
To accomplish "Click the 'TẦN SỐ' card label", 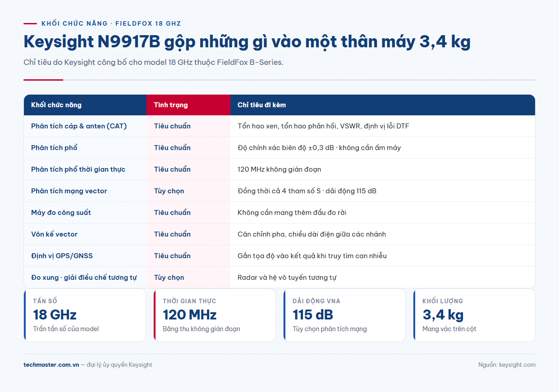I will coord(45,301).
